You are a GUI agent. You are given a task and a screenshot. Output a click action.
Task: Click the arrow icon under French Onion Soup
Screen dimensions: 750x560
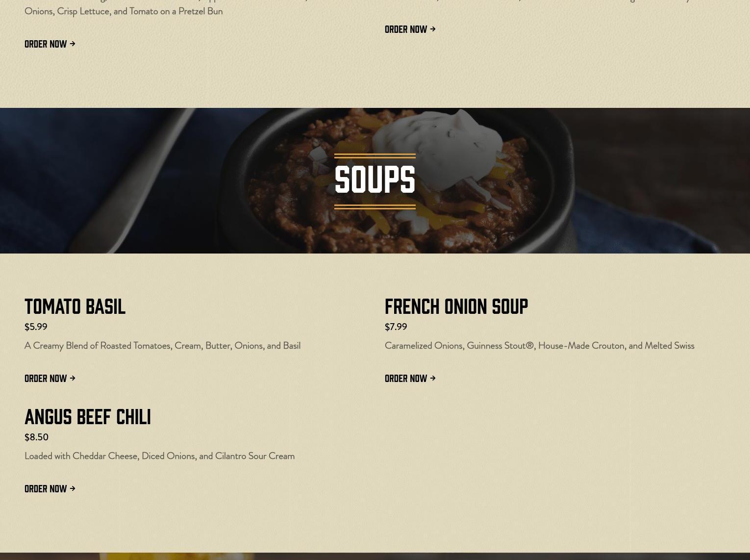[433, 378]
